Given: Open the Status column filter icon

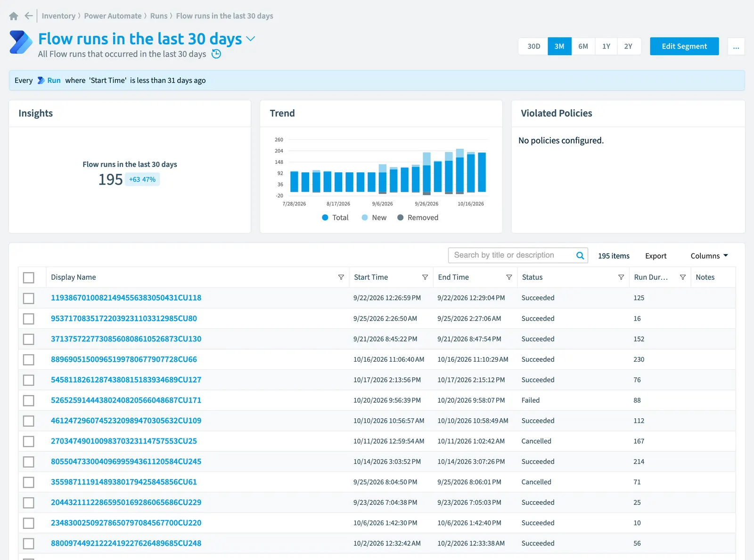Looking at the screenshot, I should tap(621, 277).
